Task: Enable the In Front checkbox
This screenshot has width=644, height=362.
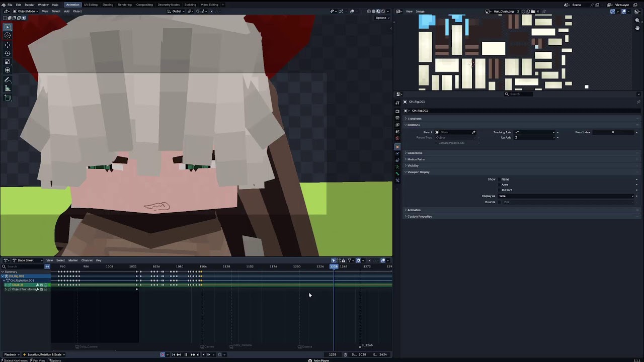Action: [x=499, y=190]
